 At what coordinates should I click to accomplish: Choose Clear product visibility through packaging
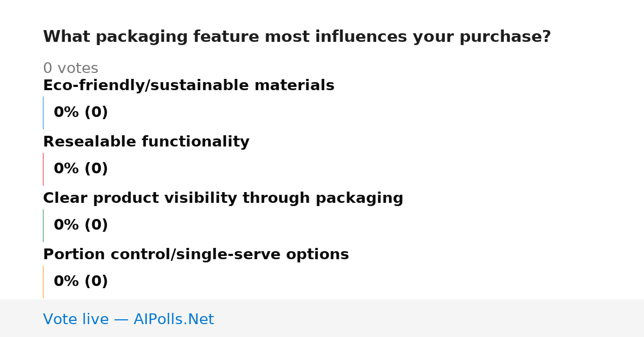click(223, 198)
